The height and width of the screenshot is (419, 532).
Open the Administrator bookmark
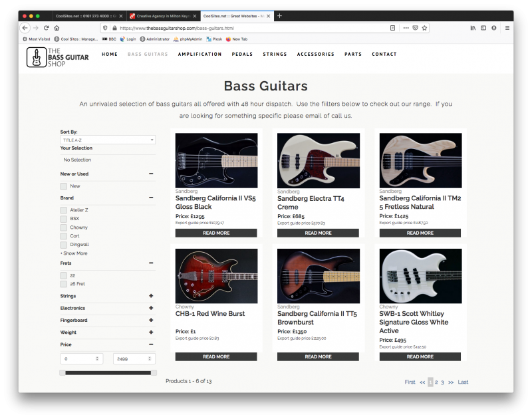[x=155, y=39]
